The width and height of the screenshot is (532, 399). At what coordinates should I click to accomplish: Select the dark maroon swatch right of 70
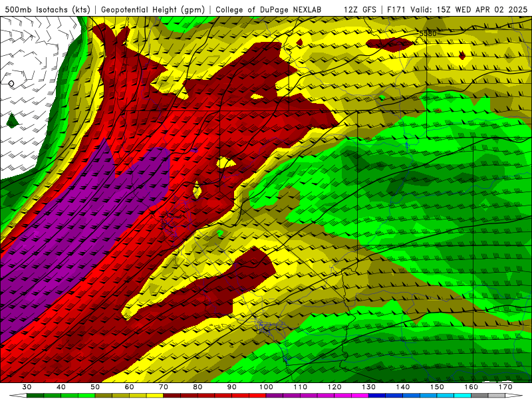point(172,396)
